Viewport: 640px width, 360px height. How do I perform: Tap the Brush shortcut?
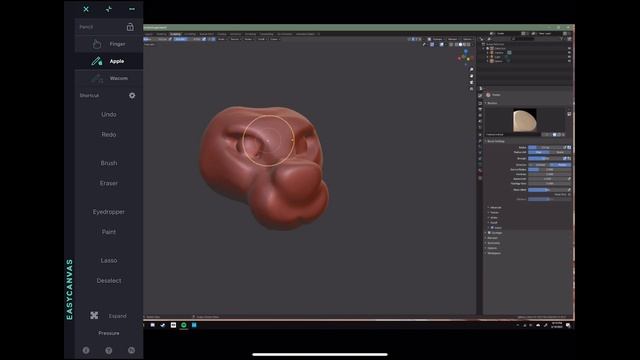pos(109,163)
